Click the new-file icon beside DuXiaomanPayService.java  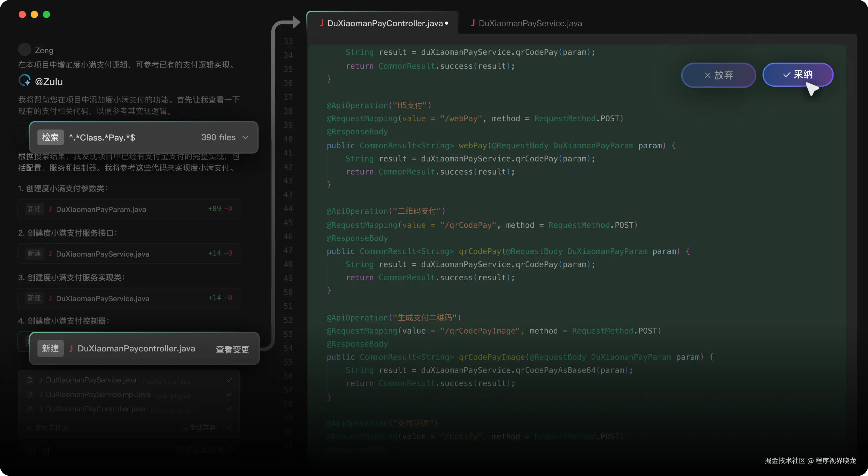tap(30, 380)
